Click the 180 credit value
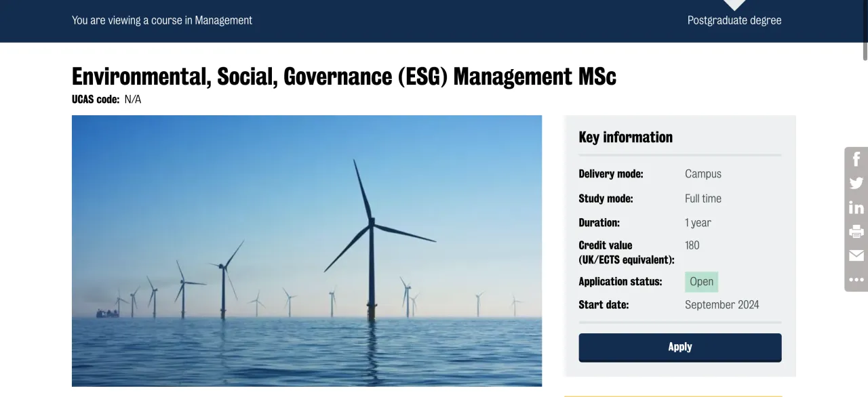 click(692, 245)
